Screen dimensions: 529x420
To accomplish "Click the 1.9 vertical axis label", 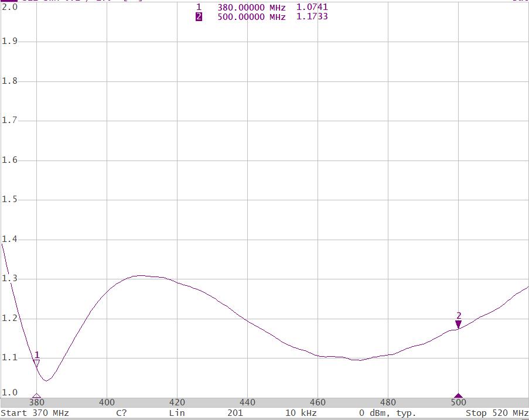I will [x=9, y=41].
